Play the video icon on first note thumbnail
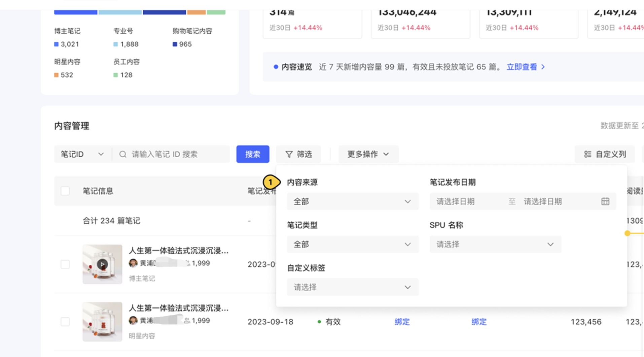644x357 pixels. [x=102, y=264]
